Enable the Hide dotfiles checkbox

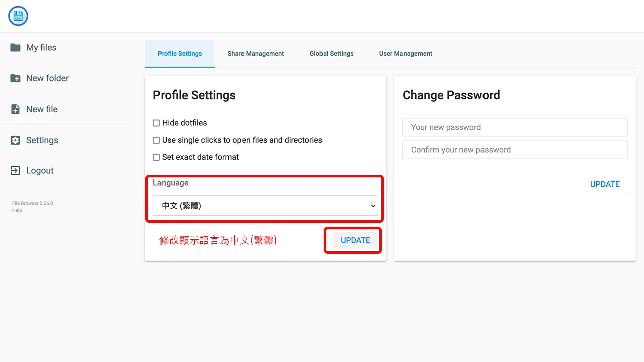coord(156,123)
